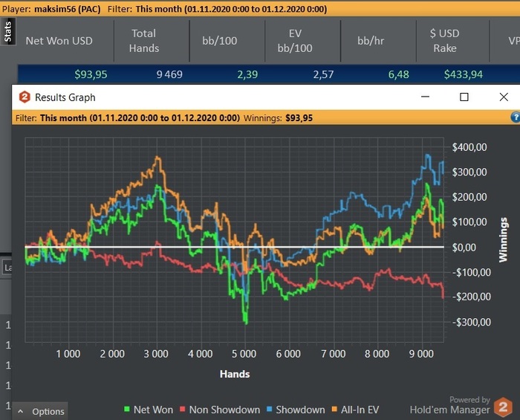Maximize the Results Graph window
The width and height of the screenshot is (520, 420).
(464, 97)
